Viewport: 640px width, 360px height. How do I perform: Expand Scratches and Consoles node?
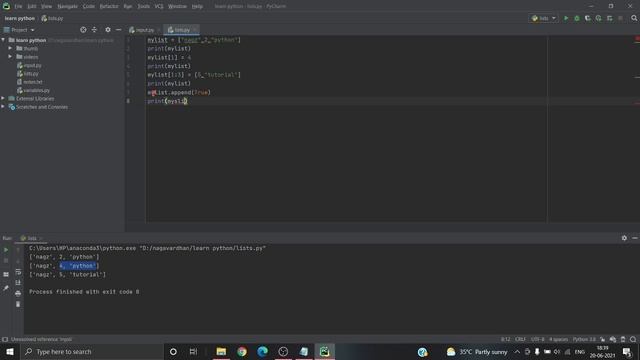(3, 107)
